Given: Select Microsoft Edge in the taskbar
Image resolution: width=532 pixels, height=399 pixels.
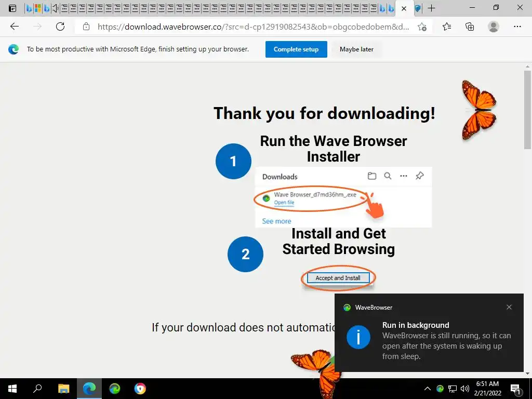Looking at the screenshot, I should 89,389.
